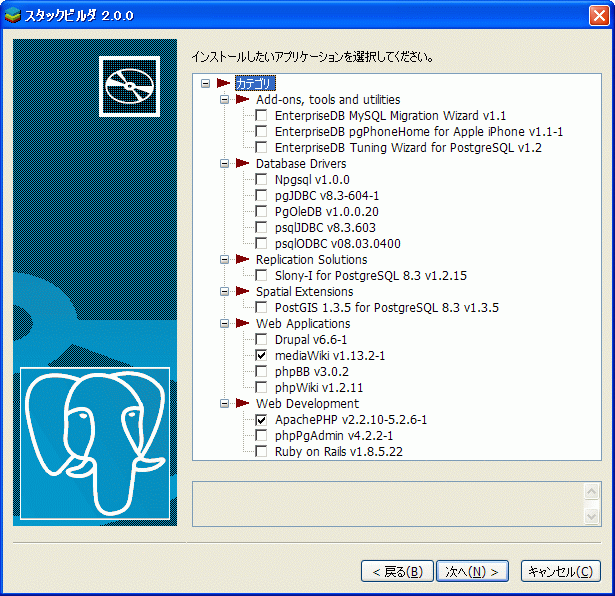
Task: Check the psqlJDBC v8.3.603 box
Action: pos(261,227)
